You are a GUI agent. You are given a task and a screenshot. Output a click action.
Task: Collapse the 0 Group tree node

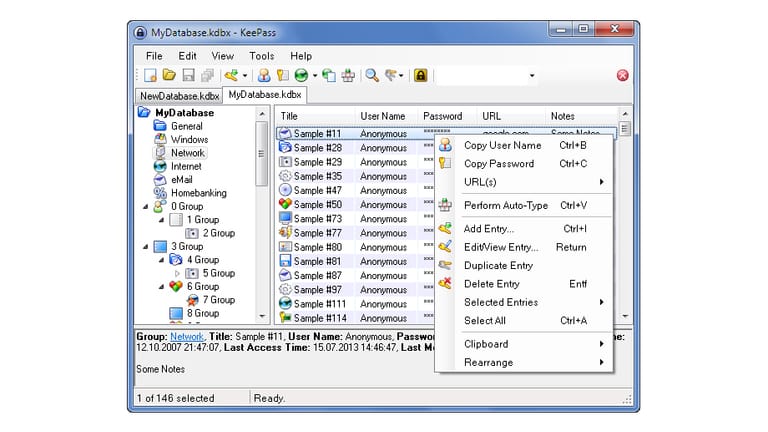coord(145,207)
